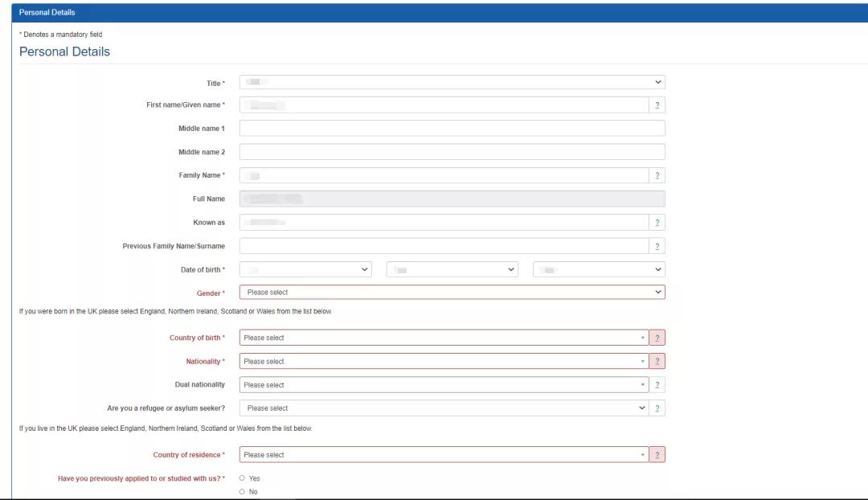Open the Country of residence dropdown
Viewport: 868px width, 500px height.
[444, 455]
